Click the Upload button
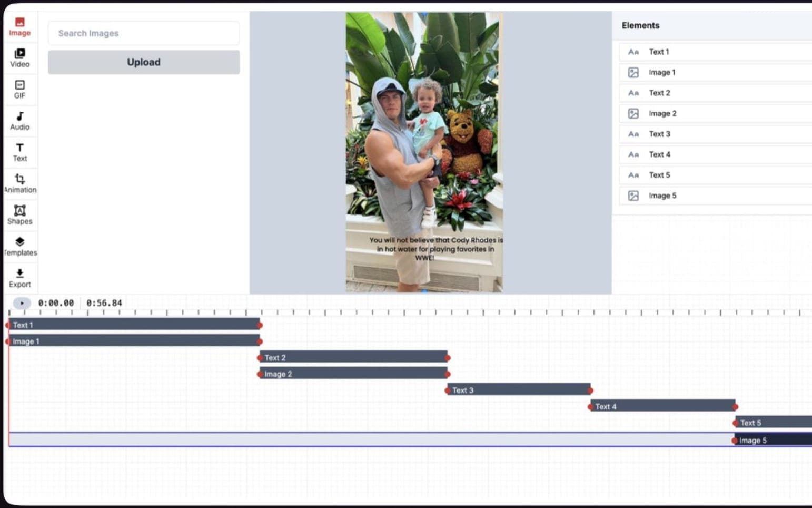This screenshot has width=812, height=508. [144, 62]
